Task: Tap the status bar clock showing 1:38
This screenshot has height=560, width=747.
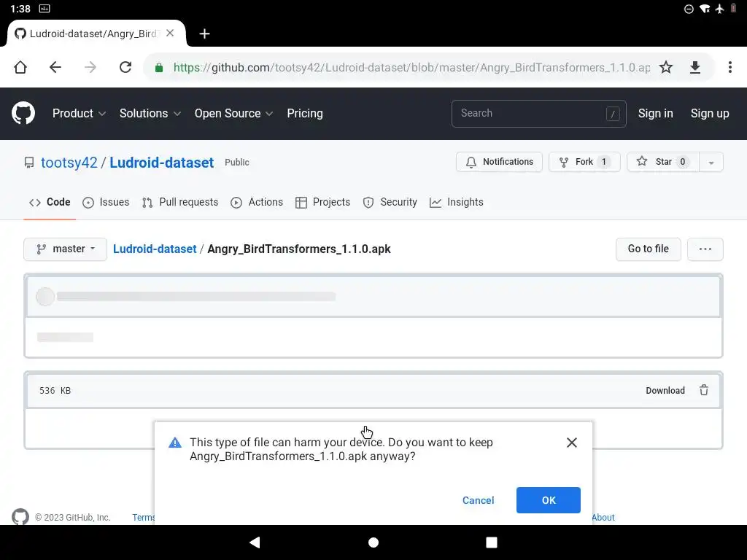Action: click(20, 9)
